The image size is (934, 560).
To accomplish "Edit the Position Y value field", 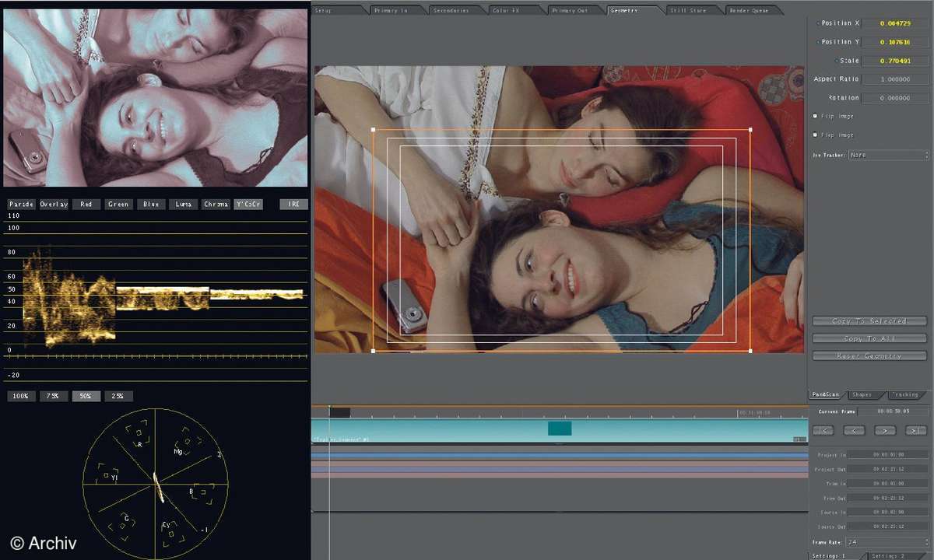I will click(x=895, y=42).
